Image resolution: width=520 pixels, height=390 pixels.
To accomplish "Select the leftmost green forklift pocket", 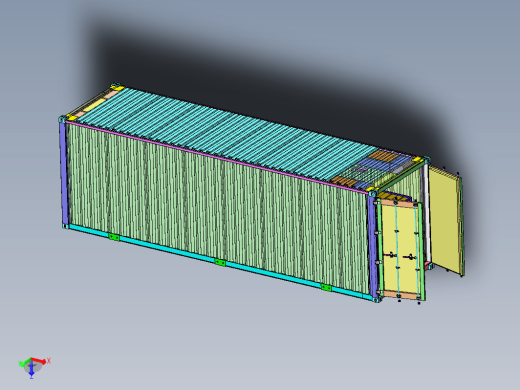I will coord(114,237).
